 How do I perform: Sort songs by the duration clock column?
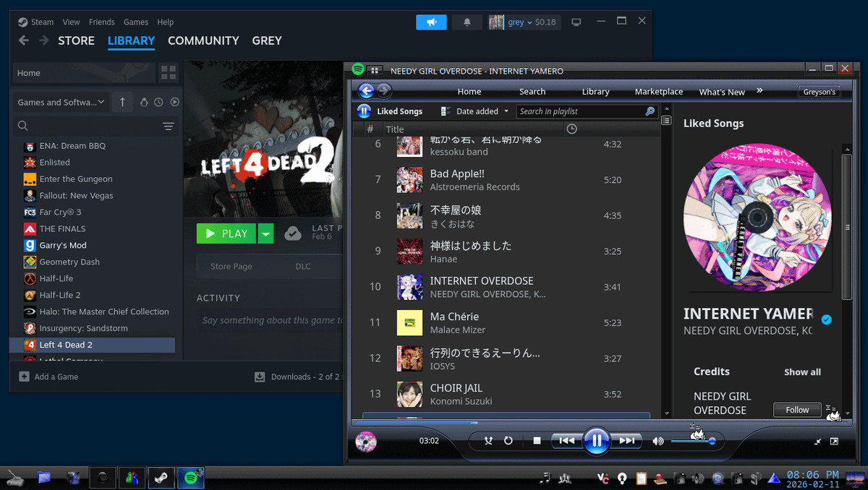(x=571, y=129)
